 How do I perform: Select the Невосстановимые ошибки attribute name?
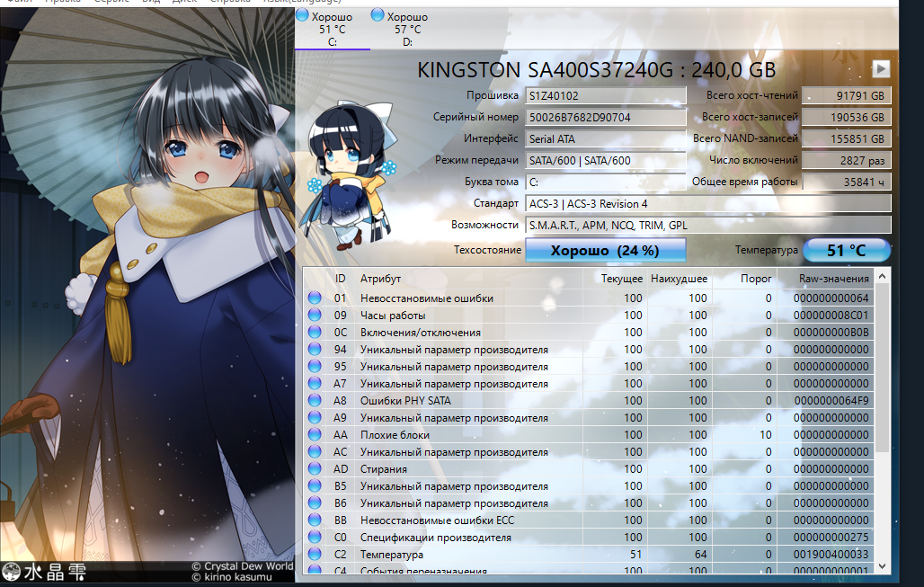click(427, 298)
